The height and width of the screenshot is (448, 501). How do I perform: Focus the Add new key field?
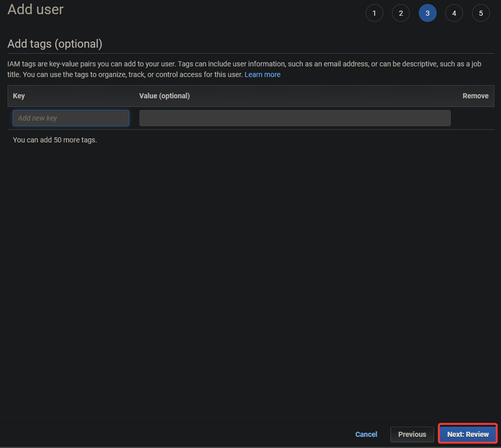point(71,118)
